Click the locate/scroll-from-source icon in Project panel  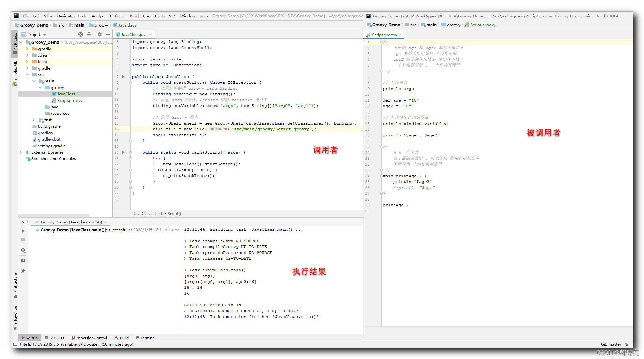coord(81,34)
